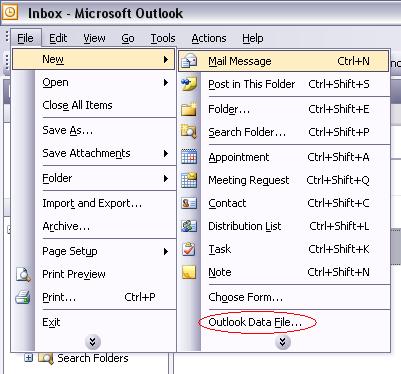Open the Save Attachments submenu arrow
The height and width of the screenshot is (374, 401).
[166, 154]
